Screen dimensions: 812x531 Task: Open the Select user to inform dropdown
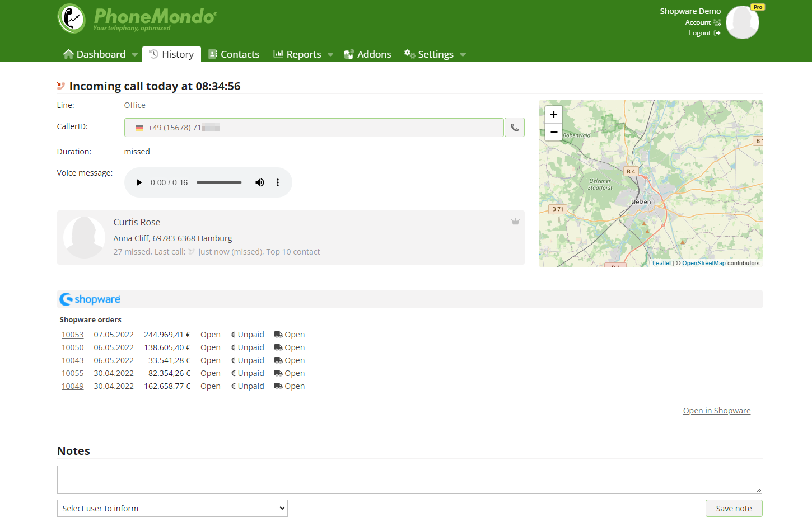172,509
